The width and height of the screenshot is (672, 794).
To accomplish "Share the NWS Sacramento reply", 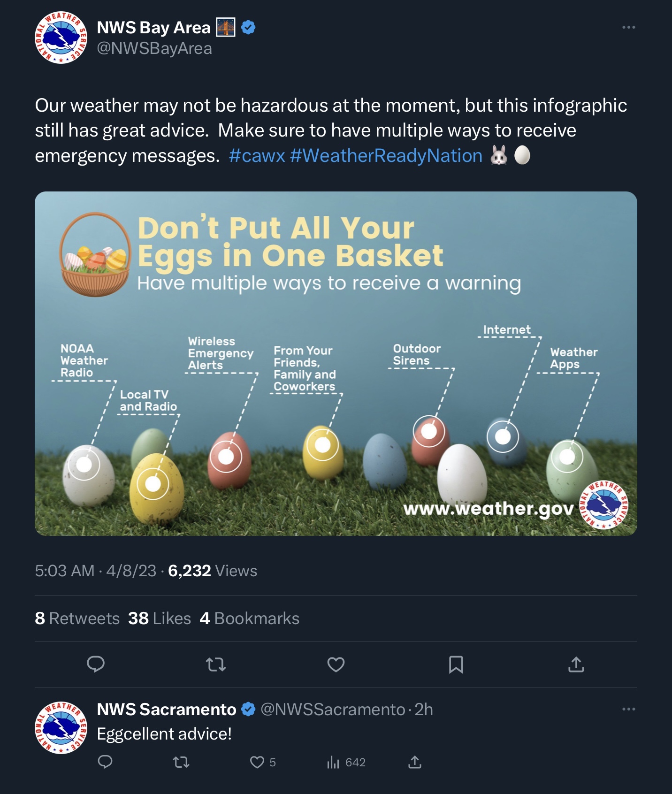I will click(x=415, y=762).
